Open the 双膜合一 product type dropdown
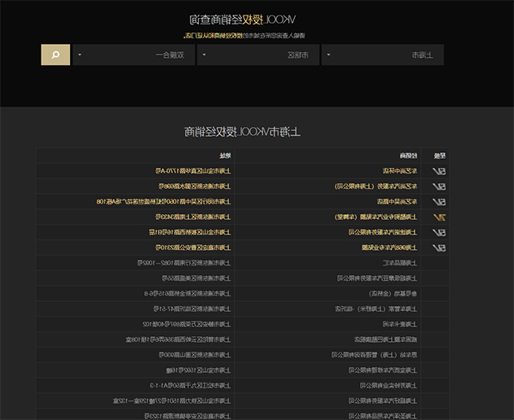 coord(134,55)
